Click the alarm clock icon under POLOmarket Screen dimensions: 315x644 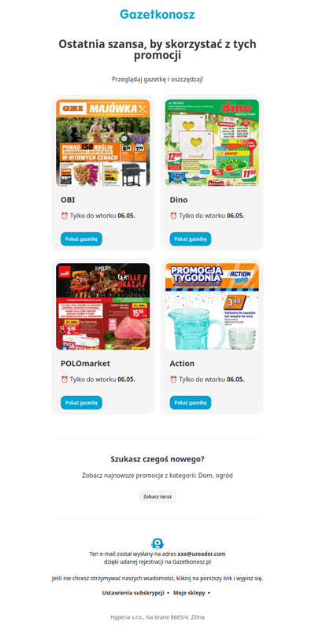click(x=64, y=379)
